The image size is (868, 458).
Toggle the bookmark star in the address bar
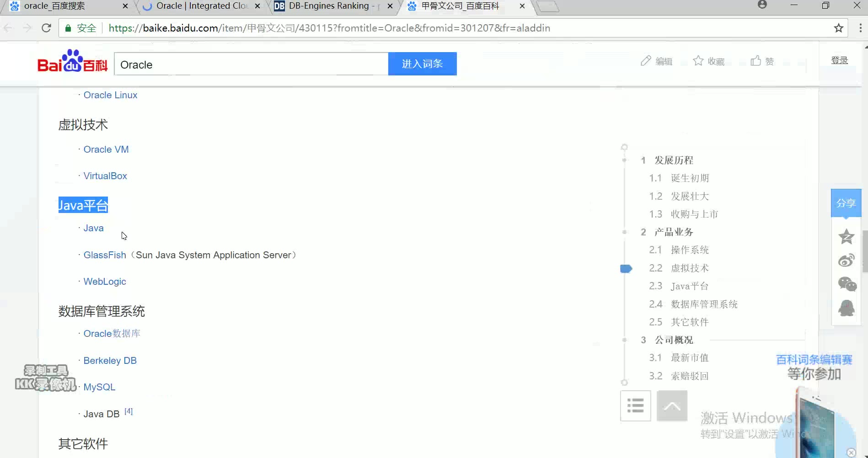[839, 28]
